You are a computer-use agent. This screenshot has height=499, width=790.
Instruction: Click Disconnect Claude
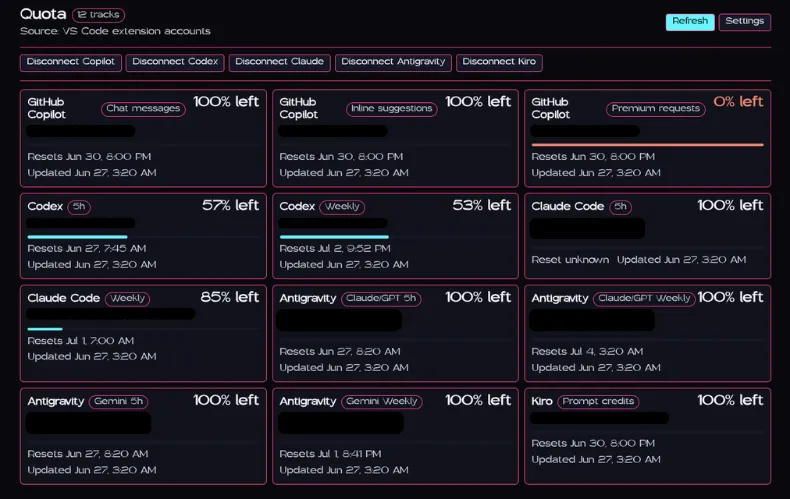click(x=280, y=63)
